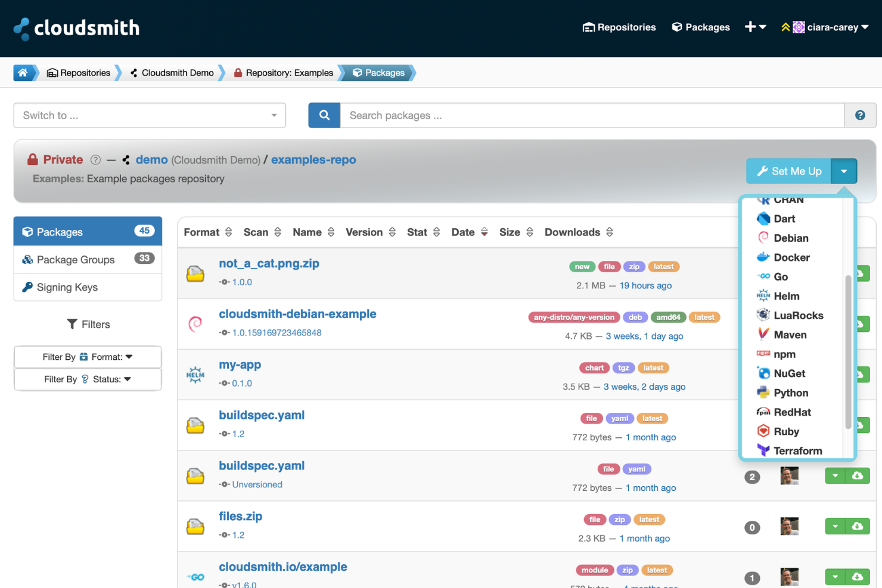882x588 pixels.
Task: Sort by Size column
Action: (x=515, y=232)
